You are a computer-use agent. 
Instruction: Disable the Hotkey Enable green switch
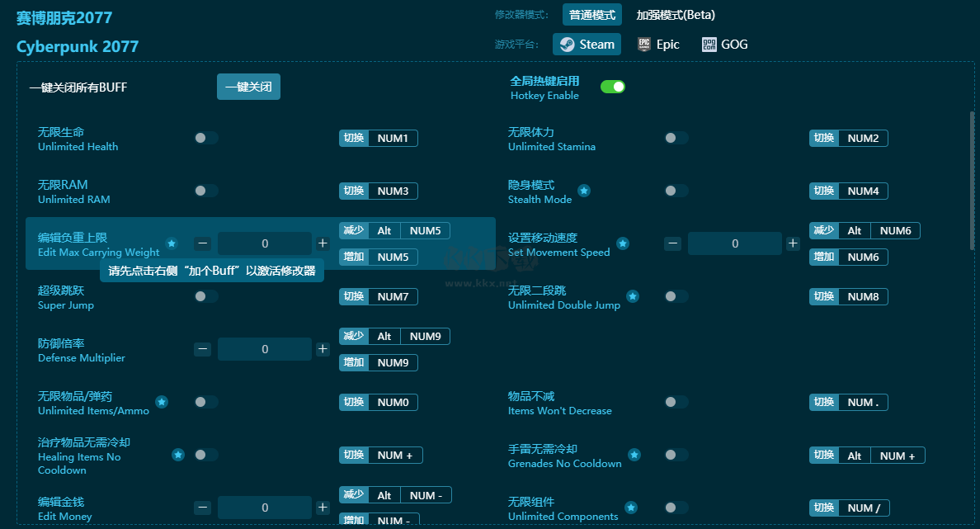(x=612, y=87)
